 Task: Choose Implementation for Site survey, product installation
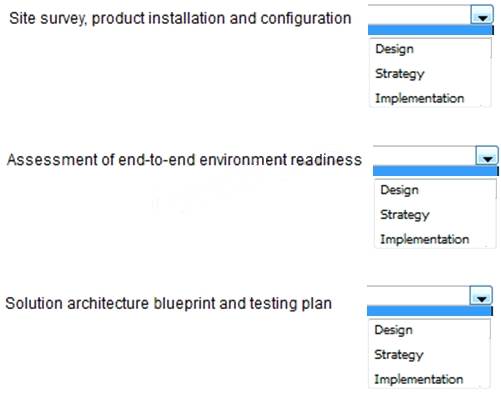(x=420, y=98)
